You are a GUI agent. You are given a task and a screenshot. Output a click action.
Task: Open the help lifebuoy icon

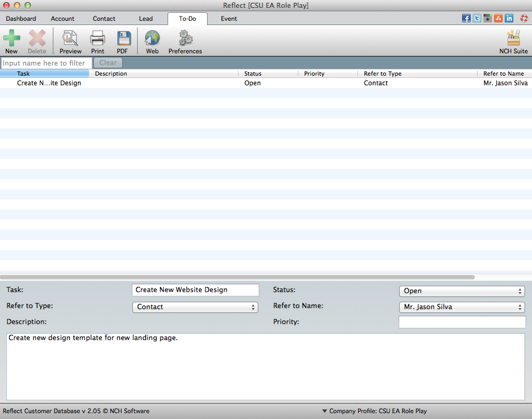[524, 18]
